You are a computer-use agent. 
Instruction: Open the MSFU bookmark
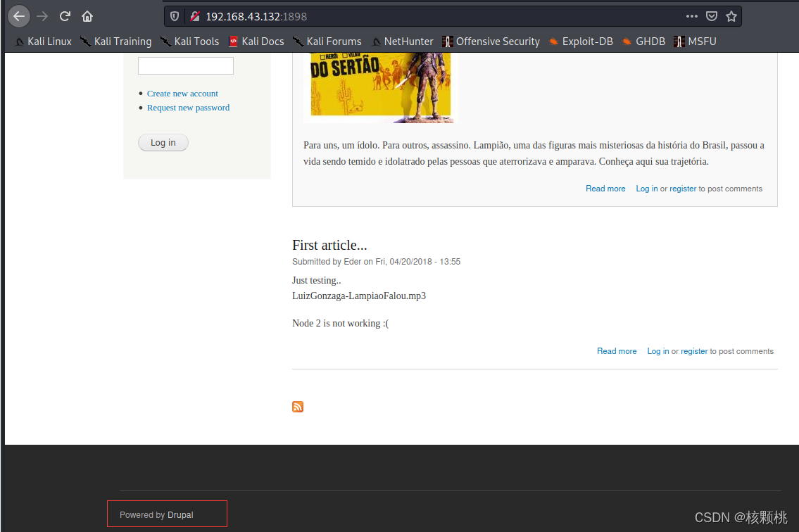696,42
